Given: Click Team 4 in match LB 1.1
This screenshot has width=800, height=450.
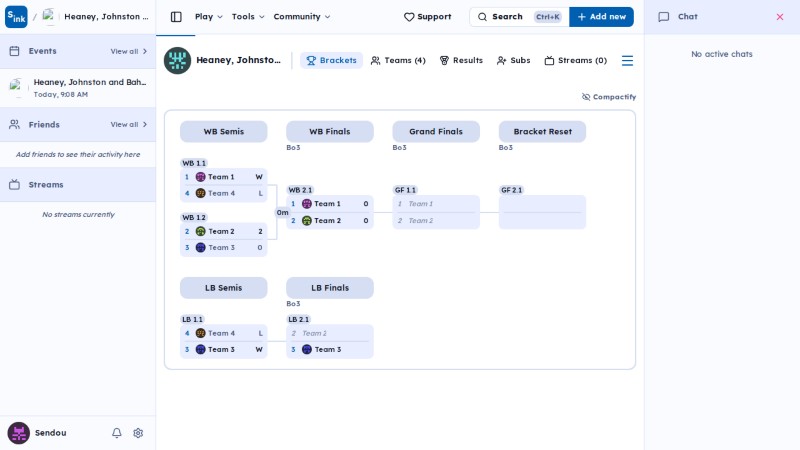Looking at the screenshot, I should tap(223, 333).
